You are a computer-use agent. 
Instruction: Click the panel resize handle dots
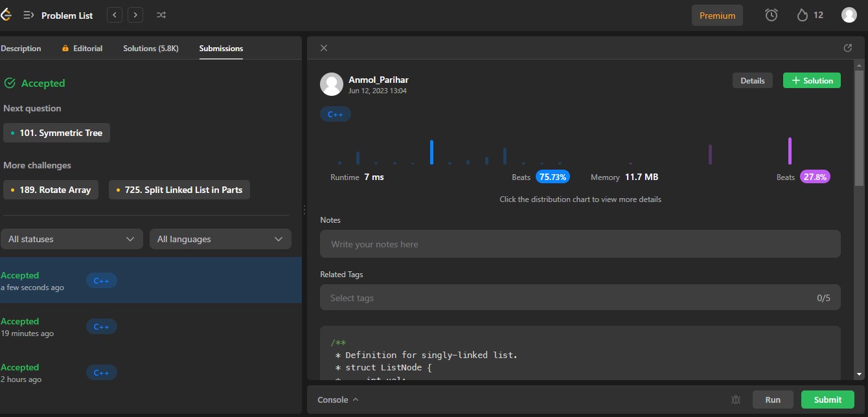pos(304,209)
